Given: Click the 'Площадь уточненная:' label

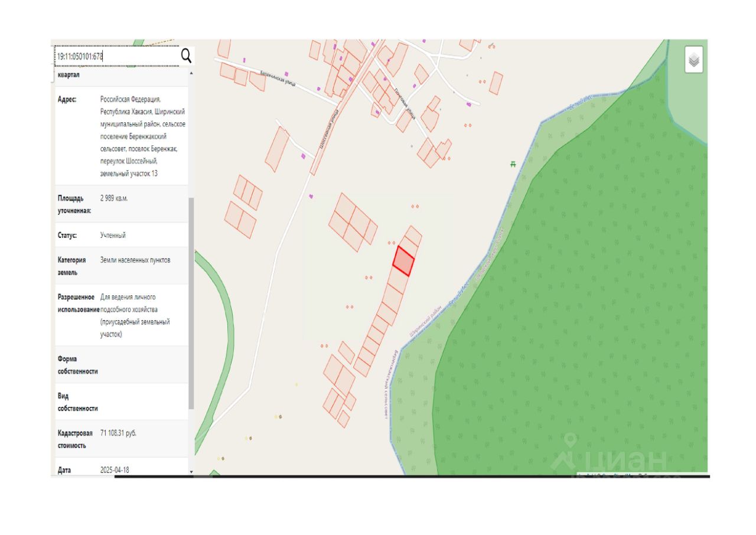Looking at the screenshot, I should click(74, 204).
